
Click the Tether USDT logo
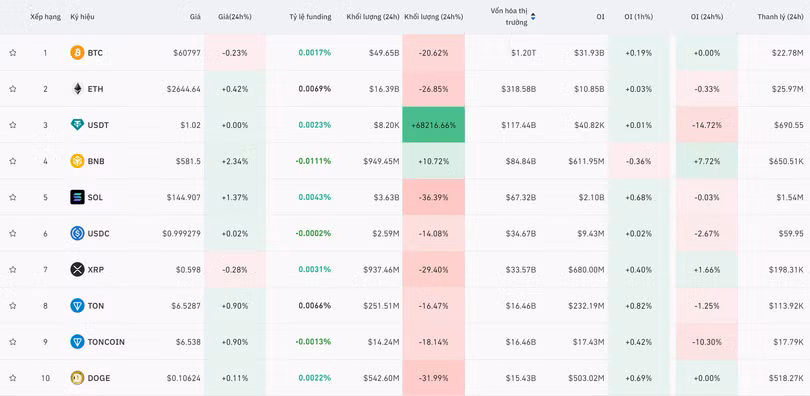pos(77,125)
